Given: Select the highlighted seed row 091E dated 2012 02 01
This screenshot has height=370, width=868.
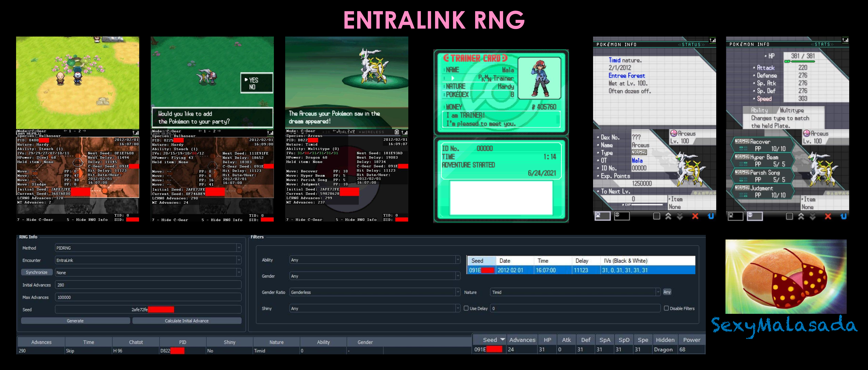Looking at the screenshot, I should click(581, 270).
